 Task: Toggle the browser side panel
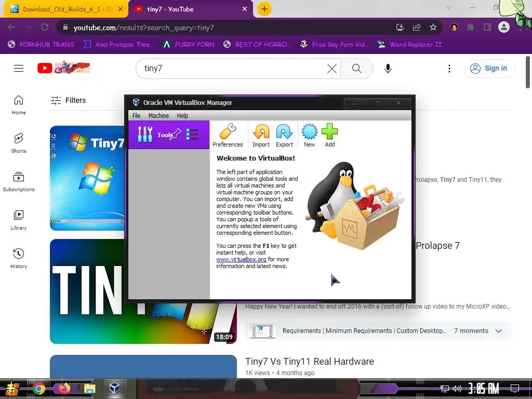pos(487,27)
